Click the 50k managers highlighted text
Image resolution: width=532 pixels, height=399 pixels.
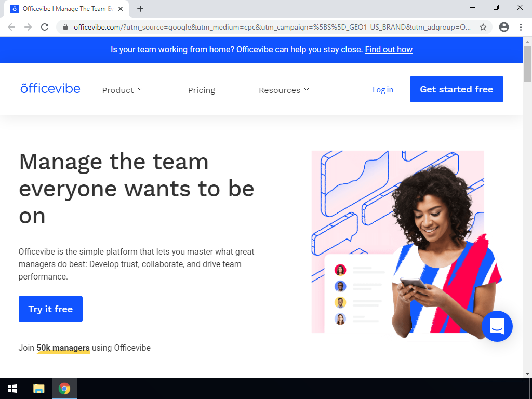[63, 348]
